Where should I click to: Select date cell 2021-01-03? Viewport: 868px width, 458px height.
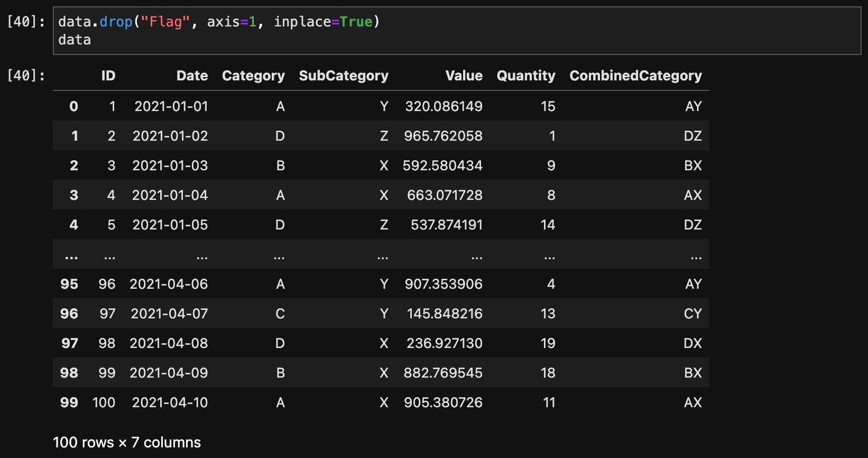[170, 166]
